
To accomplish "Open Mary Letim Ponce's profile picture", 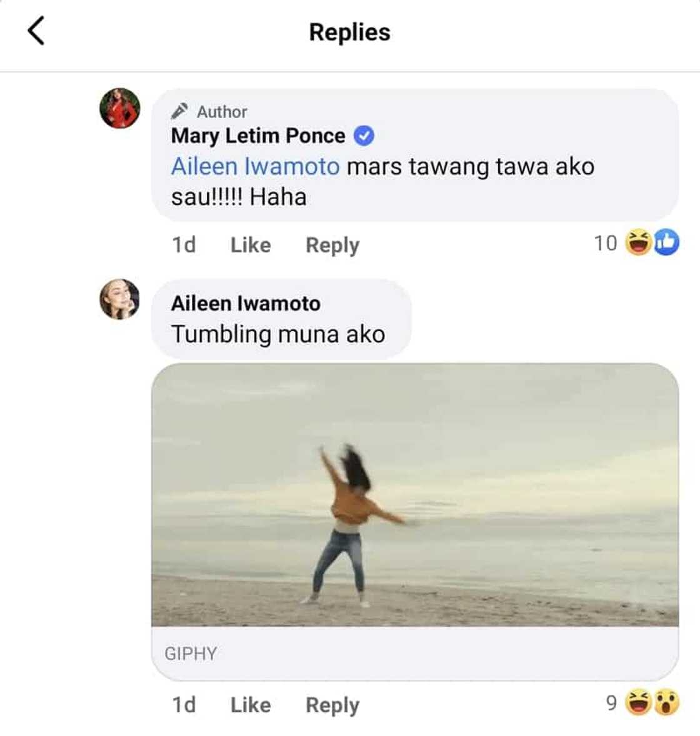I will [119, 108].
